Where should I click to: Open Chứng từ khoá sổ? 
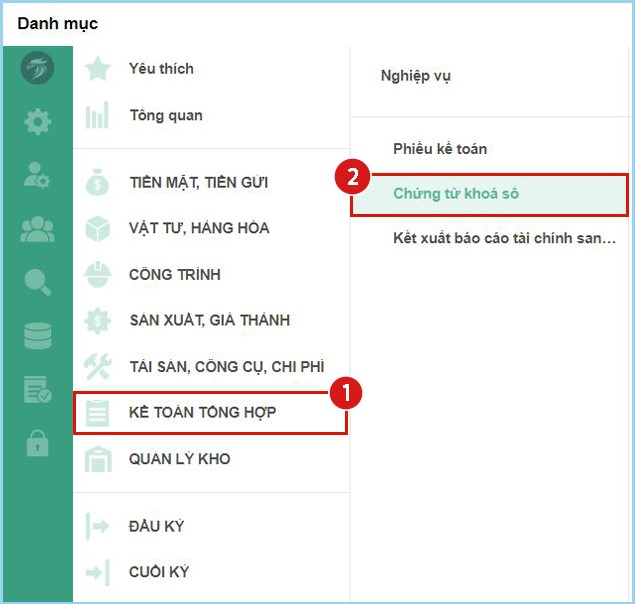point(456,193)
